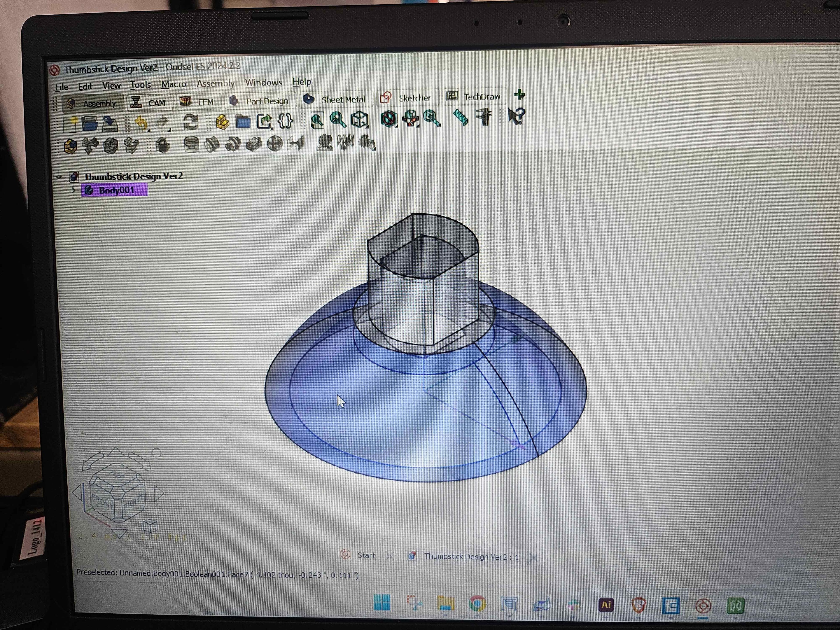Click the yellow Create Part icon

(222, 122)
